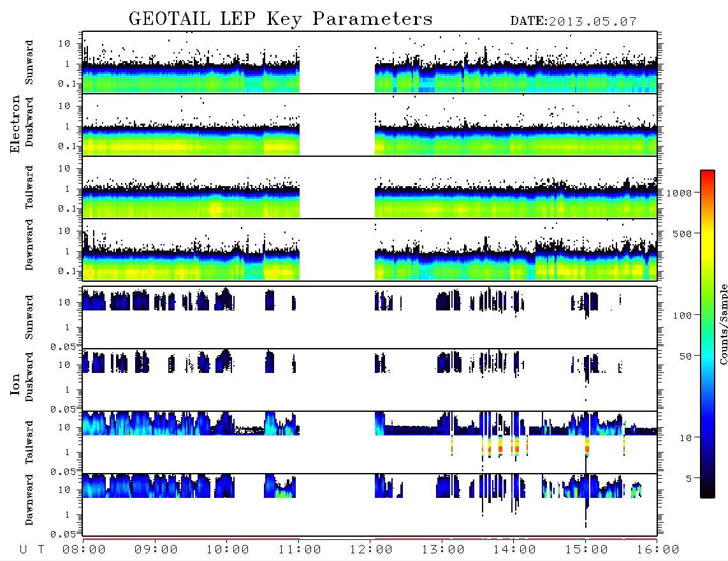This screenshot has width=728, height=561.
Task: Click the 100 color bar tick label
Action: click(x=683, y=316)
